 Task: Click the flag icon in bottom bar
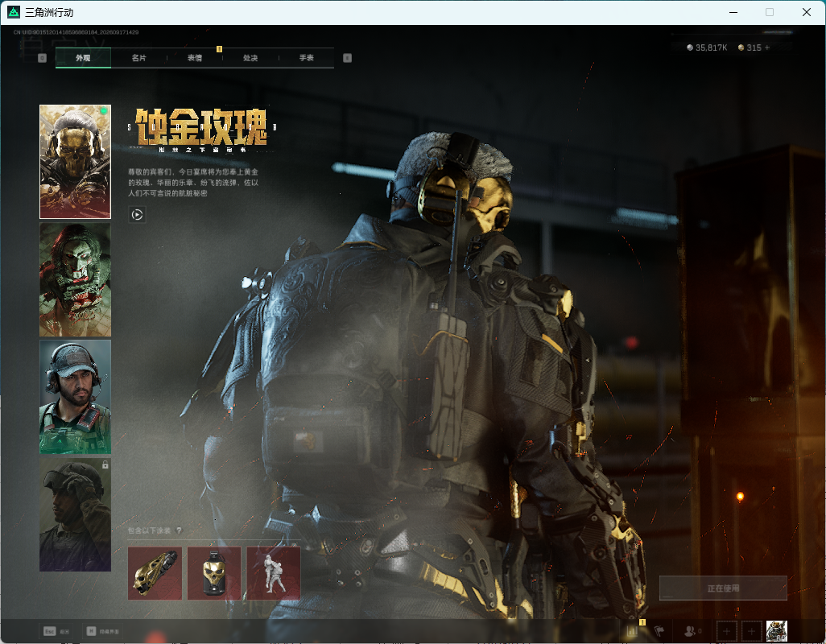click(x=659, y=631)
